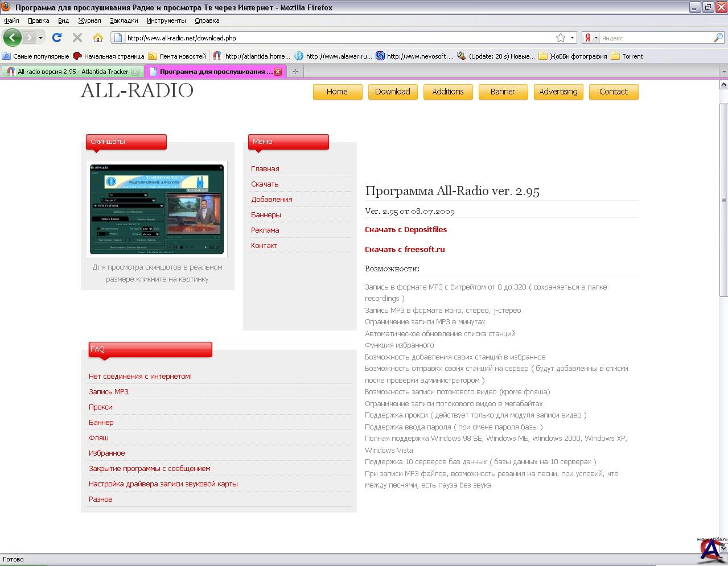The image size is (728, 566).
Task: Click the Home house icon in toolbar
Action: (x=98, y=38)
